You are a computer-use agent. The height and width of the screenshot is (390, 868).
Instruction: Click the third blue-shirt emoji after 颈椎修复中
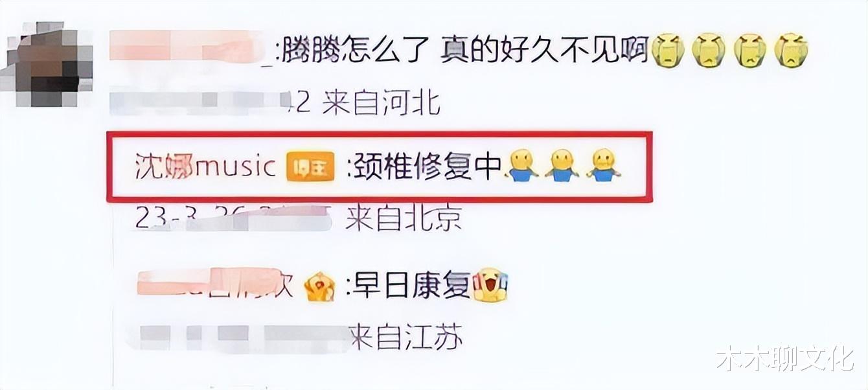point(604,165)
